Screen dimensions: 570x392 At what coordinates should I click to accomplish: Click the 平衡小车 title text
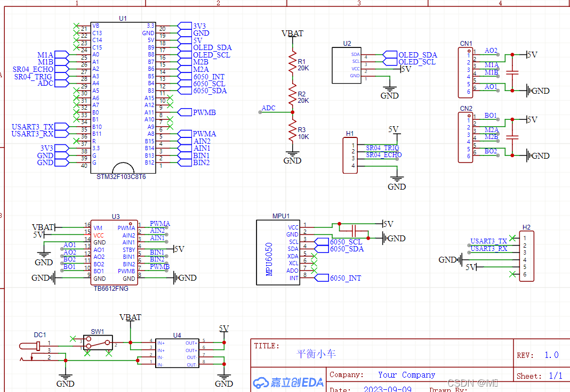[316, 354]
